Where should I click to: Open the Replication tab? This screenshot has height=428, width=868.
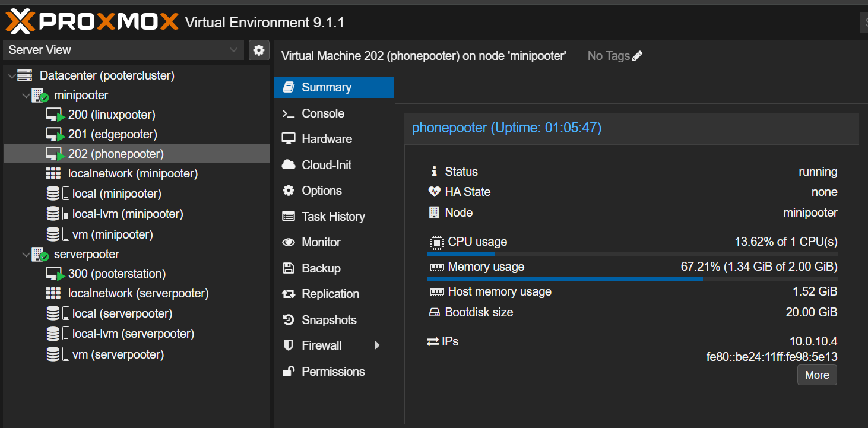[x=334, y=294]
